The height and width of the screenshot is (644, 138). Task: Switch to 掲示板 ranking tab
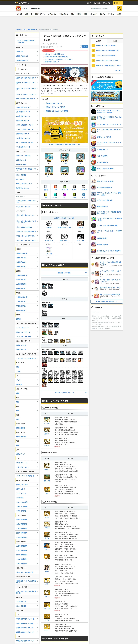pos(115,41)
